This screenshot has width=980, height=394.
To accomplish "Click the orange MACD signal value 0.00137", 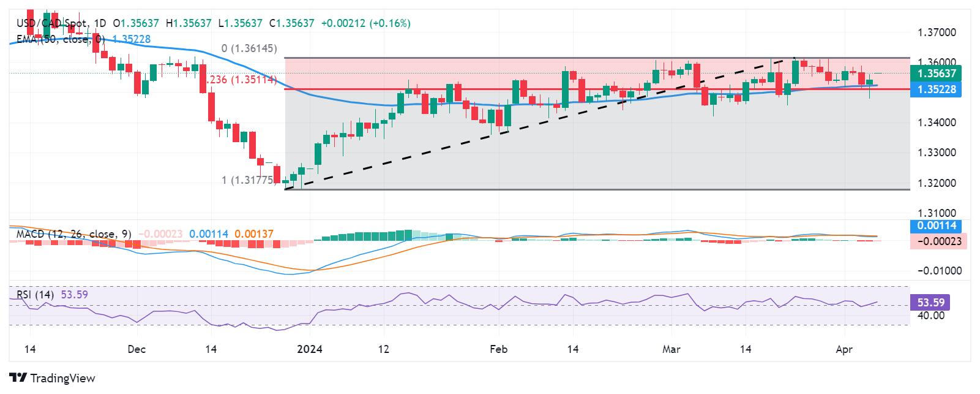I will coord(254,234).
